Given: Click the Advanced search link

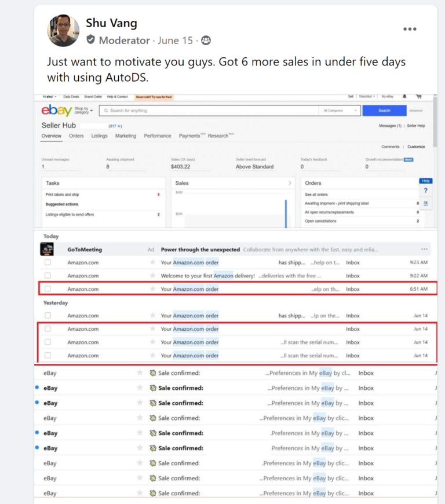Looking at the screenshot, I should [x=416, y=111].
